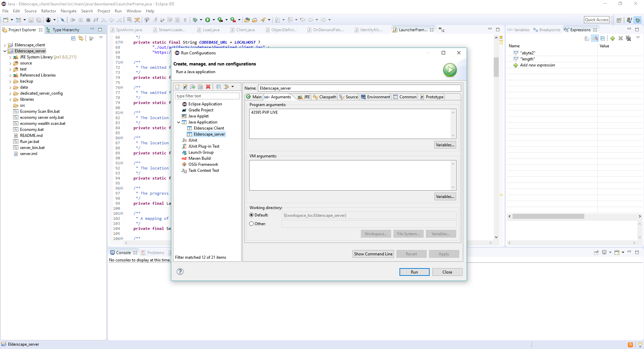This screenshot has width=644, height=349.
Task: Open the Type Hierarchy tab
Action: [x=63, y=30]
